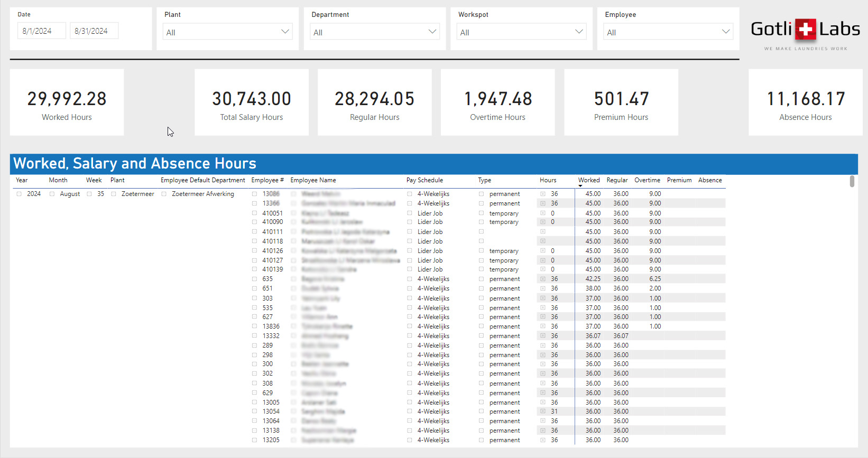Collapse the August month group

pyautogui.click(x=52, y=194)
